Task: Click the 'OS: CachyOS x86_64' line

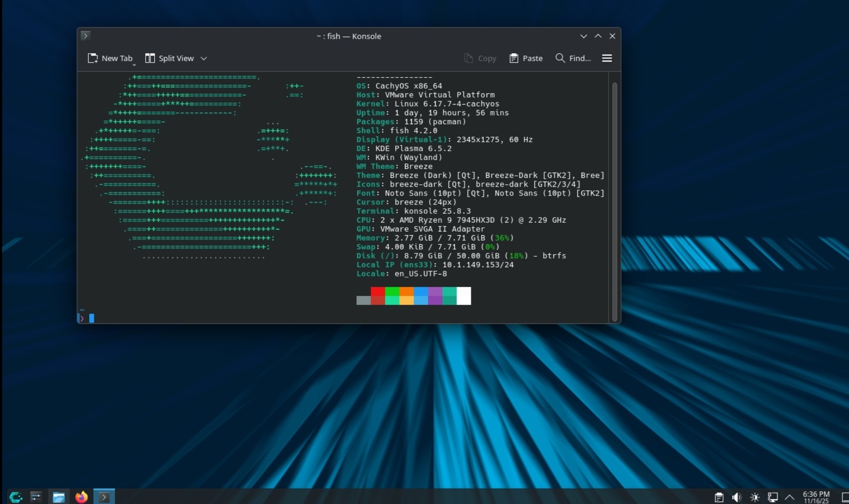Action: click(x=399, y=86)
